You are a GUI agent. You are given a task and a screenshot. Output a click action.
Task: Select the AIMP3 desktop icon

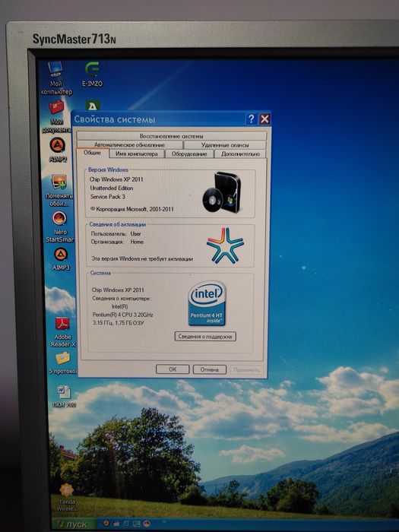pyautogui.click(x=61, y=259)
